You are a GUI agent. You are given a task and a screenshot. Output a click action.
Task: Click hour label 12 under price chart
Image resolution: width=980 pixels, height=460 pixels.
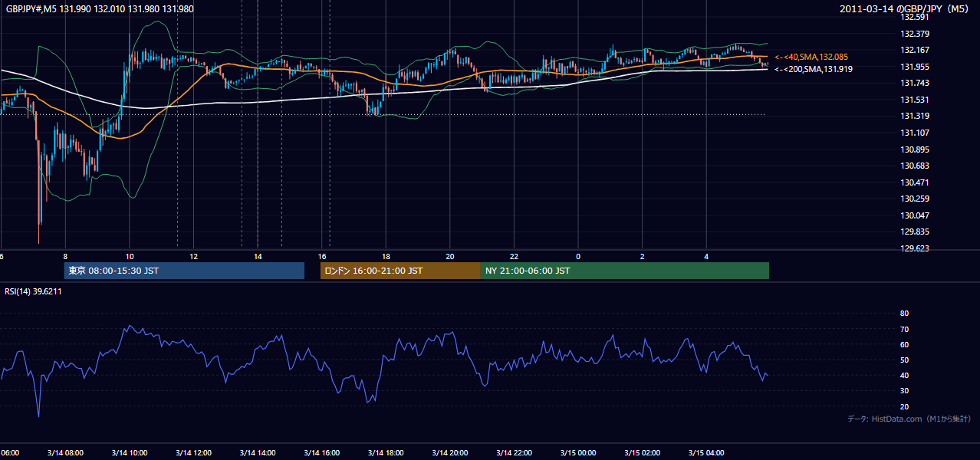click(194, 256)
